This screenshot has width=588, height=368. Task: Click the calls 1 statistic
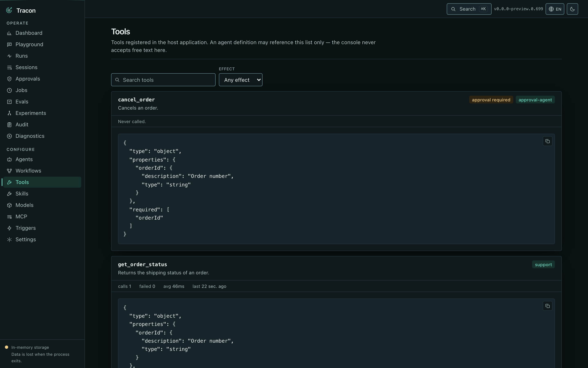point(124,286)
